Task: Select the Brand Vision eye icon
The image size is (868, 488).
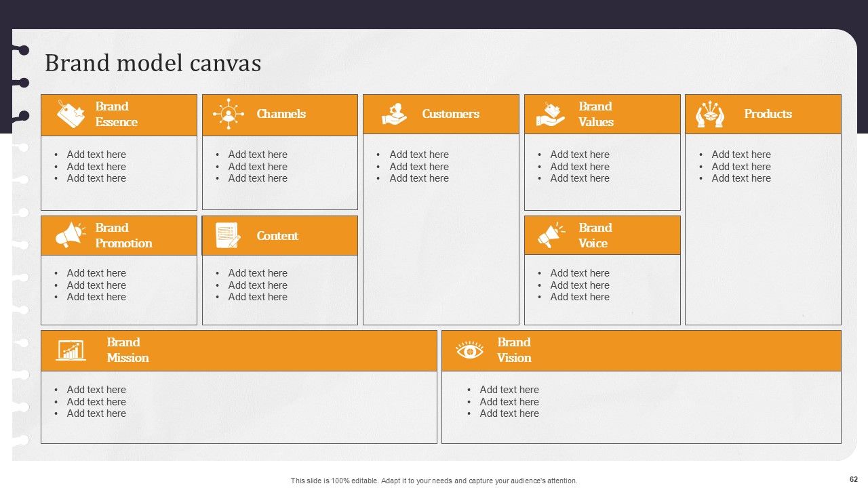Action: [469, 350]
